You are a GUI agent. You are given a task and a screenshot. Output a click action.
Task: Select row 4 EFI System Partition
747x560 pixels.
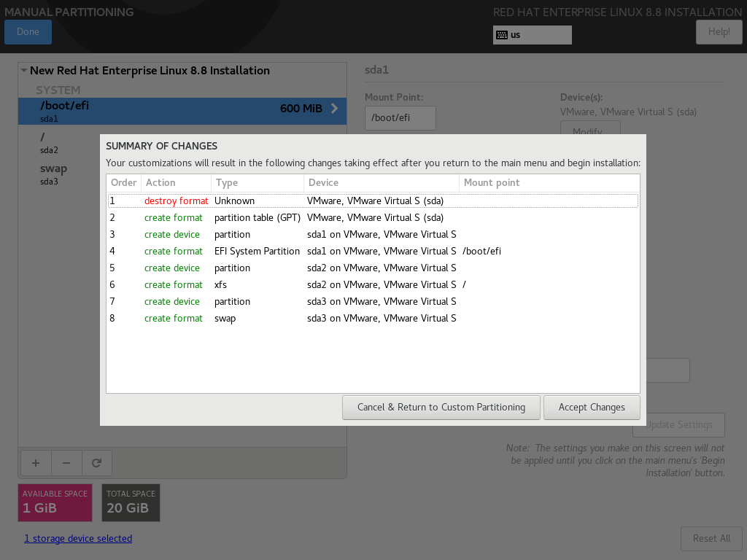click(373, 251)
